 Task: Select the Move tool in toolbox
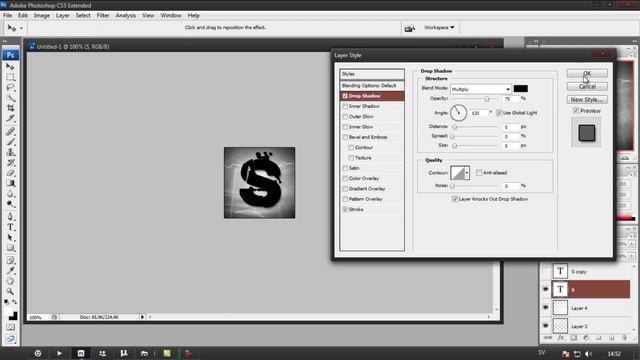[x=10, y=66]
